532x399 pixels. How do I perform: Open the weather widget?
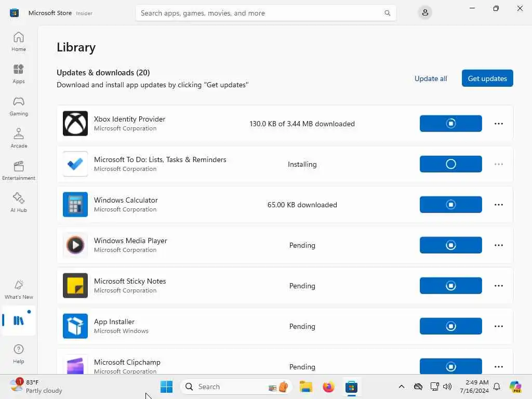pos(36,387)
